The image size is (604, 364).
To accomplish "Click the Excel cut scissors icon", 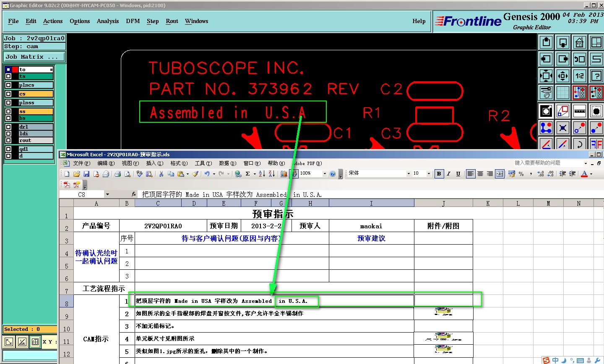I will click(161, 174).
